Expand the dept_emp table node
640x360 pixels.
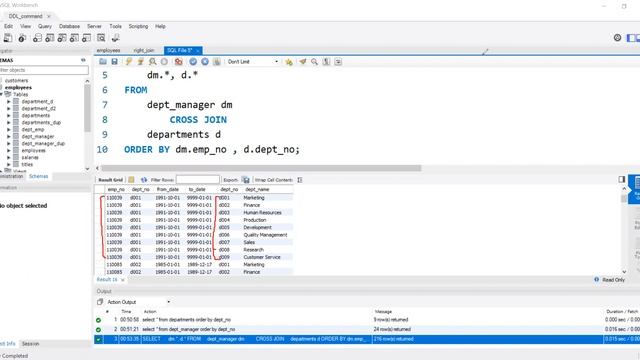[9, 129]
